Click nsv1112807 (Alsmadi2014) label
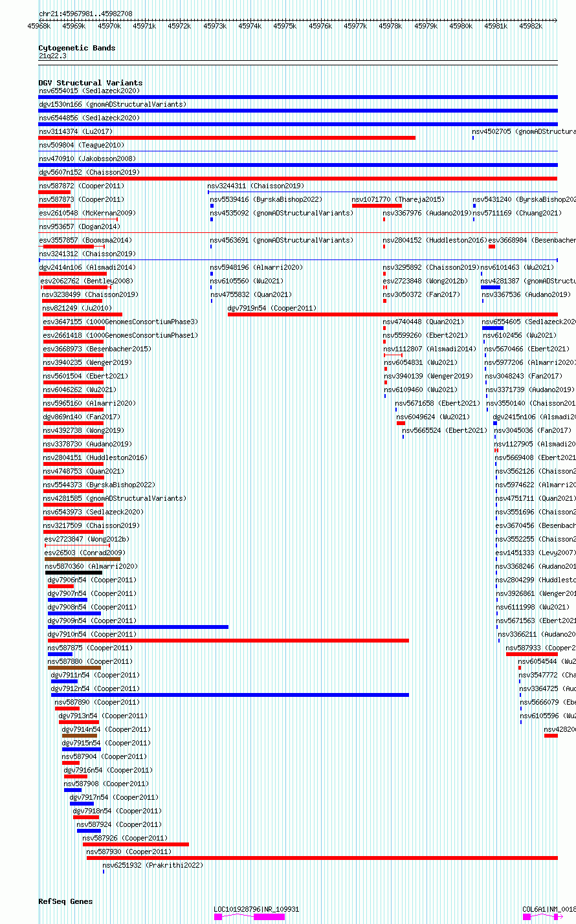This screenshot has height=924, width=576. 430,349
